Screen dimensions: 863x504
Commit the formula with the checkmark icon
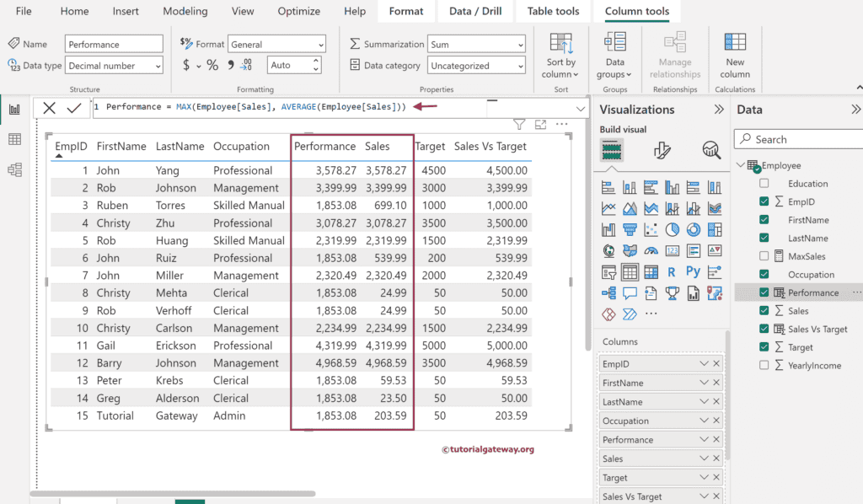tap(74, 107)
